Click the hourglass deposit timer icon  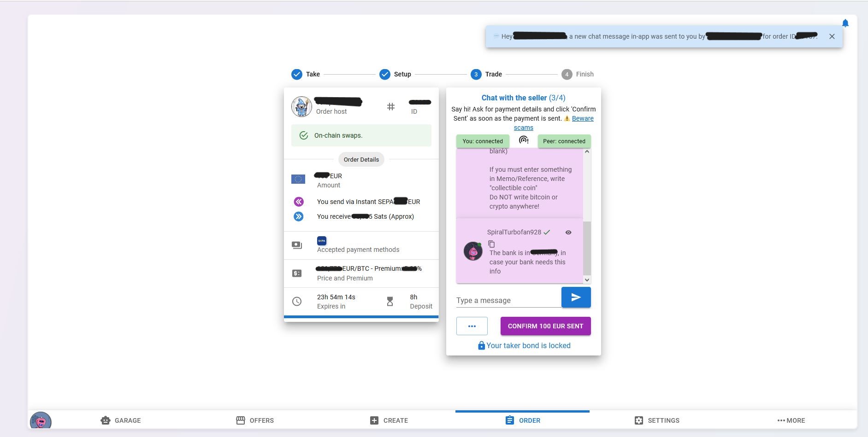coord(390,301)
